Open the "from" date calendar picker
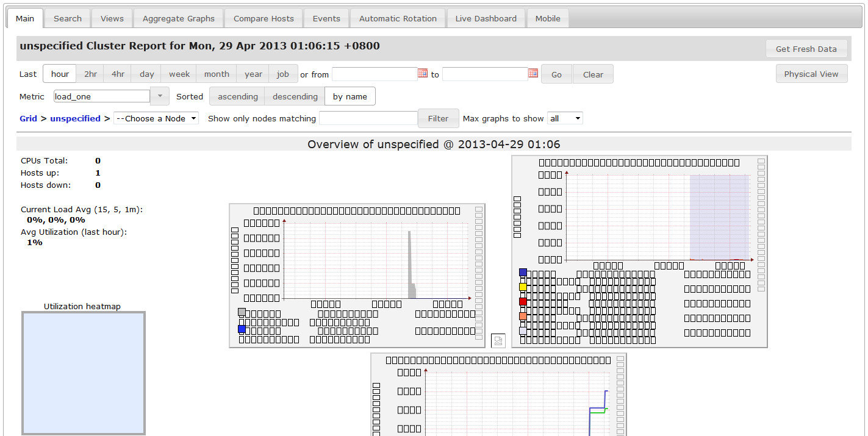868x436 pixels. [423, 73]
